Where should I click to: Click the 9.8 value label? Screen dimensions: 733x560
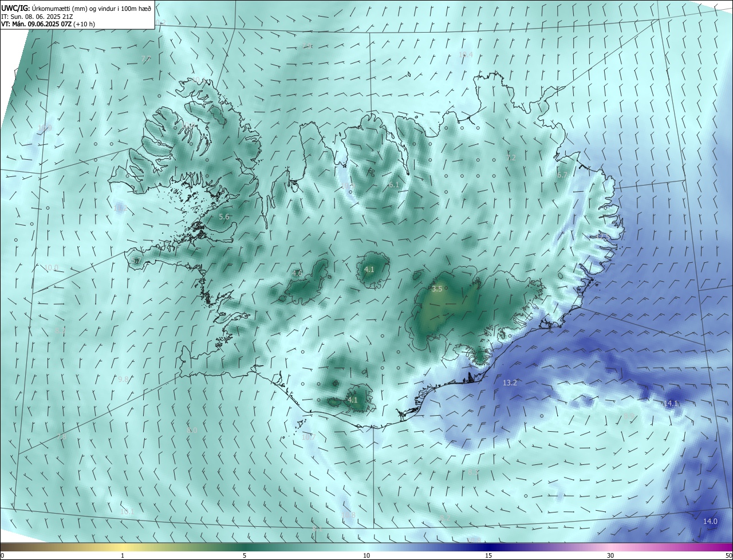coord(123,379)
